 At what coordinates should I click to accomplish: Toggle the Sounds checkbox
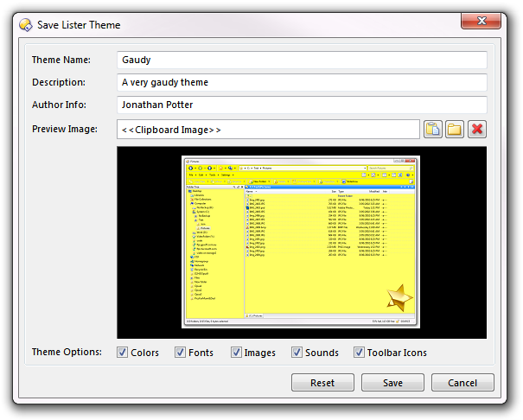[x=297, y=353]
